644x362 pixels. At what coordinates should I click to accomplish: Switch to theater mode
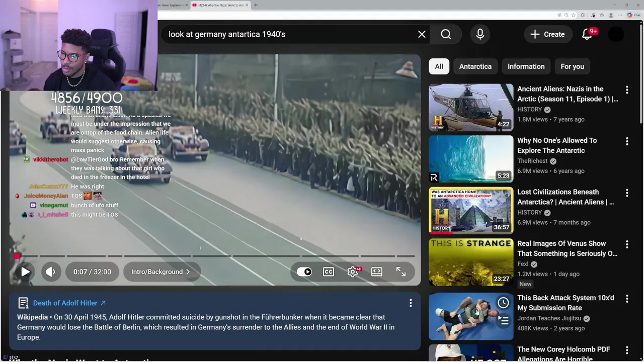377,272
